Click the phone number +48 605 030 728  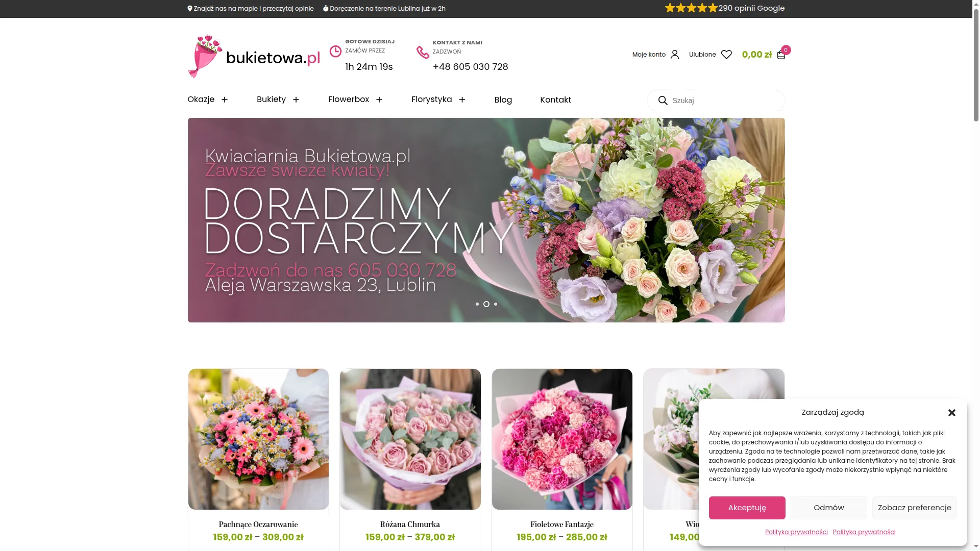click(x=471, y=67)
